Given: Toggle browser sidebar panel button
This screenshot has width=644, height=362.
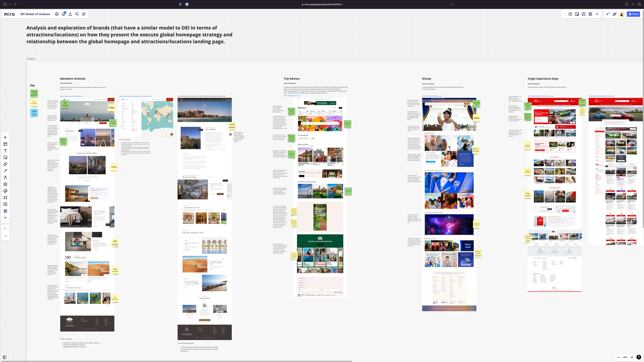Looking at the screenshot, I should 5,4.
